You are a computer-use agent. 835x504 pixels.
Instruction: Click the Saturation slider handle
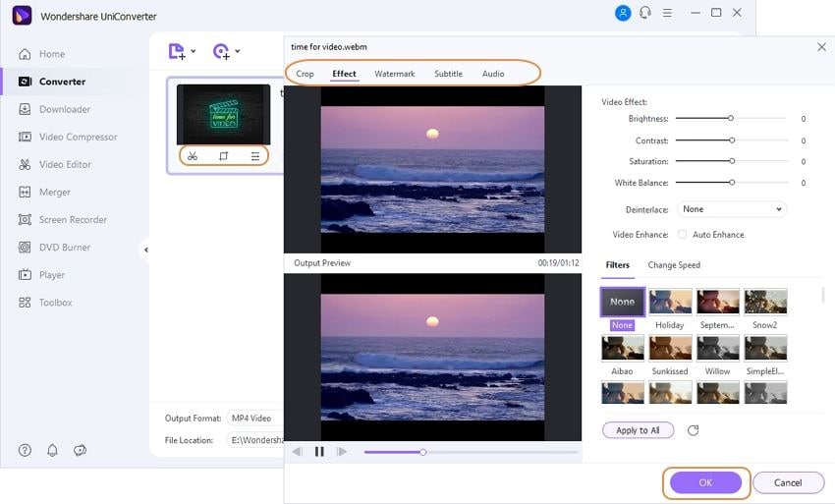732,161
